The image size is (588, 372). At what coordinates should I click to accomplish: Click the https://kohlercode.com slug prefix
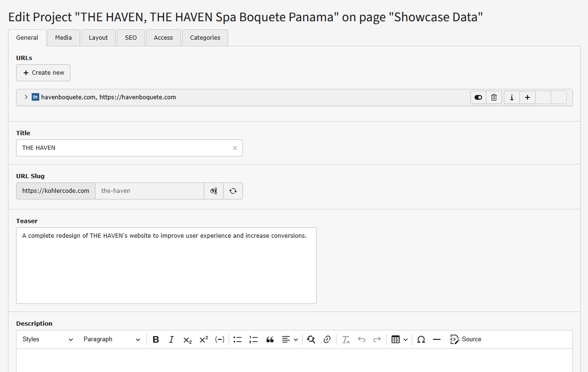[x=56, y=191]
